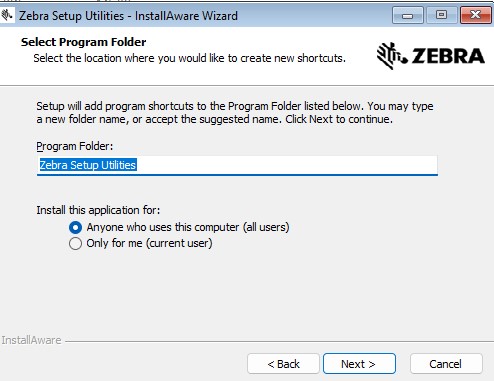Screen dimensions: 494x381
Task: Click the Zebra icon in the title bar
Action: point(6,15)
